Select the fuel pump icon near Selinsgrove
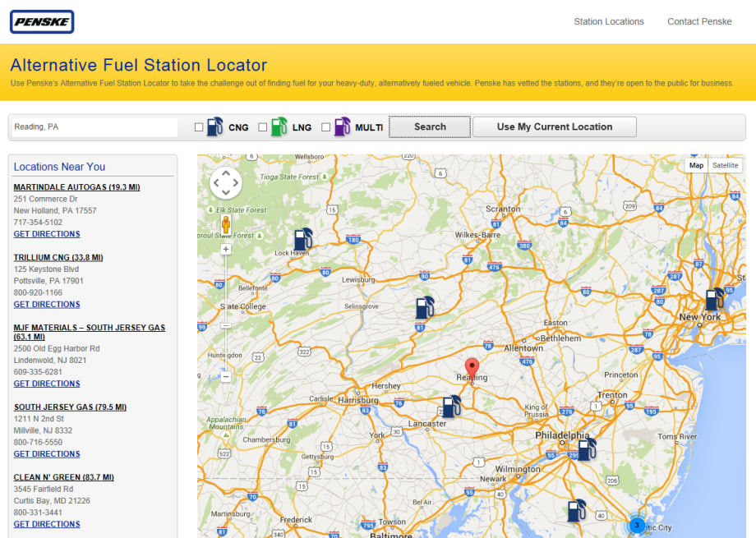This screenshot has height=538, width=756. [x=424, y=306]
